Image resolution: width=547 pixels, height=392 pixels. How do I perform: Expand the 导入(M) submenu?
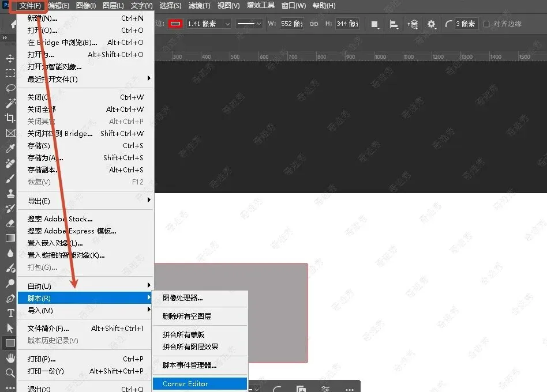(x=85, y=311)
